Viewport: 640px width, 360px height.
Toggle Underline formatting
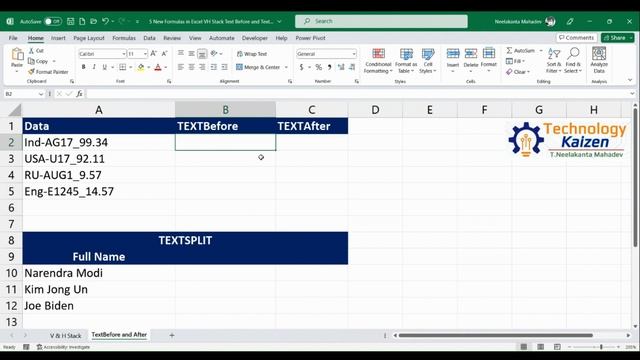(104, 67)
